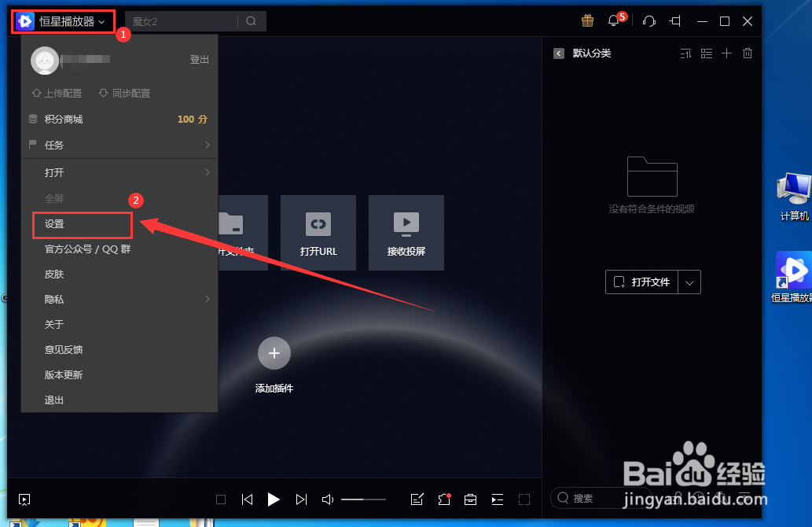Image resolution: width=812 pixels, height=527 pixels.
Task: Click the 接收投屏 tile
Action: pos(406,233)
